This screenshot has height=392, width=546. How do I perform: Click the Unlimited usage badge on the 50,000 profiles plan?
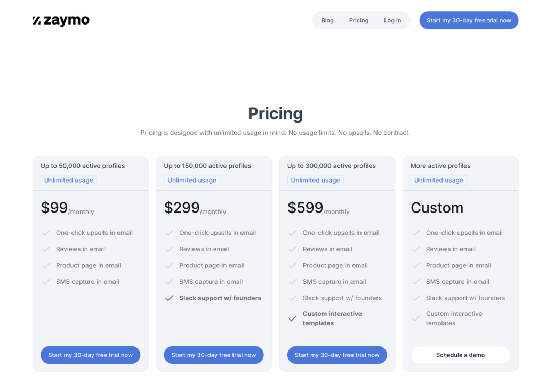[69, 180]
